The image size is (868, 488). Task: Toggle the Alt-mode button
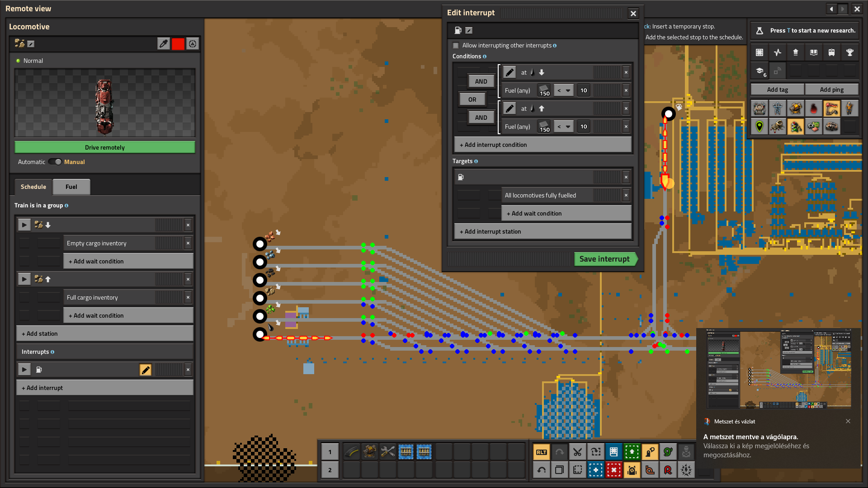click(541, 452)
